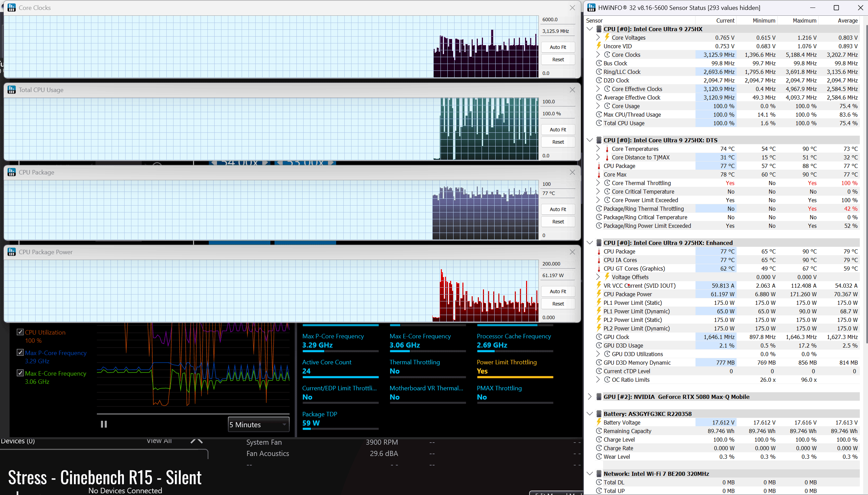
Task: Click the lightning icon beside VR VCC Current
Action: [599, 285]
